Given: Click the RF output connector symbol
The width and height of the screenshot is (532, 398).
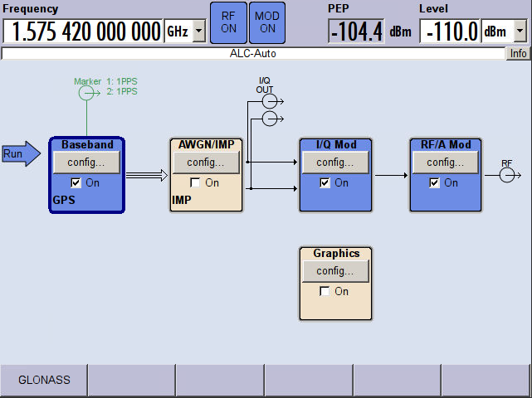Looking at the screenshot, I should [x=507, y=175].
